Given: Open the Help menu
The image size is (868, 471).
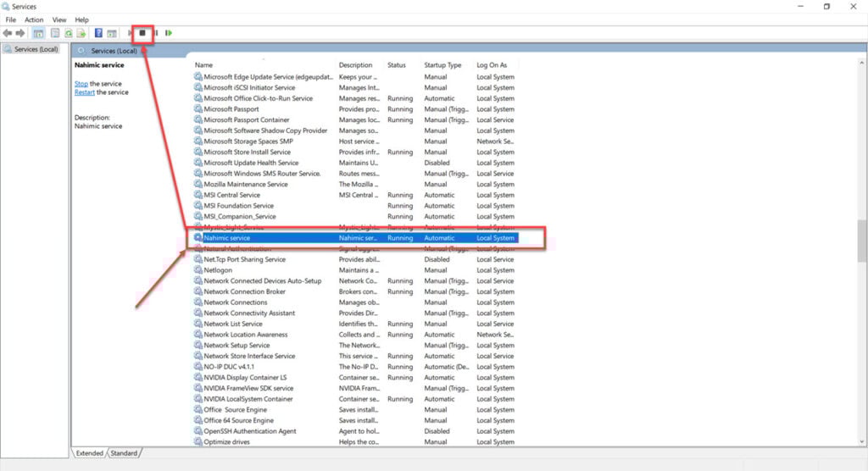Looking at the screenshot, I should tap(82, 20).
